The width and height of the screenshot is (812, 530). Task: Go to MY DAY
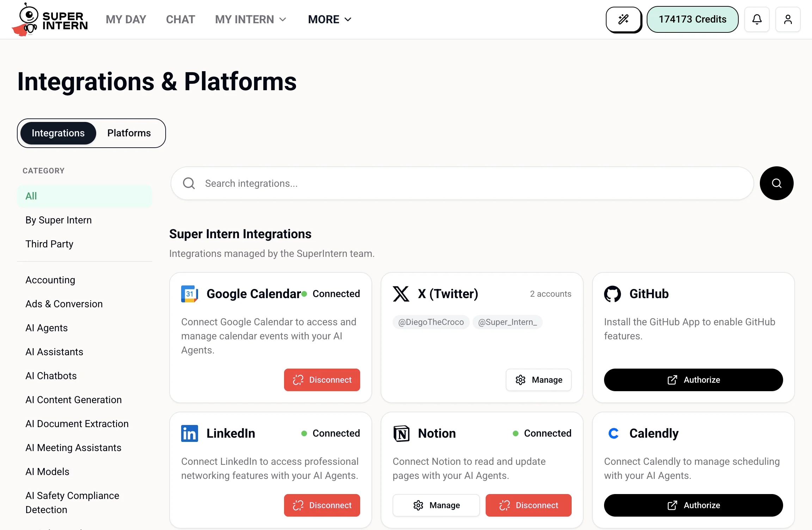[x=126, y=19]
